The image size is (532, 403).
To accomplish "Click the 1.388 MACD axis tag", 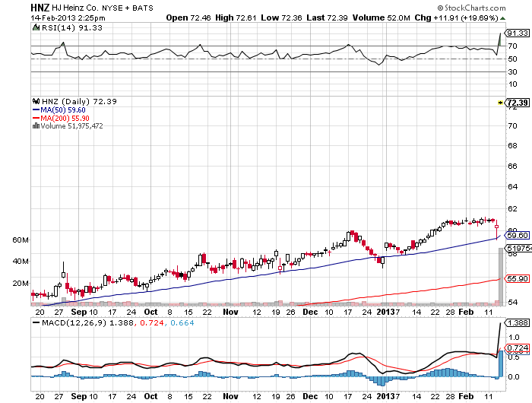I will (x=518, y=322).
